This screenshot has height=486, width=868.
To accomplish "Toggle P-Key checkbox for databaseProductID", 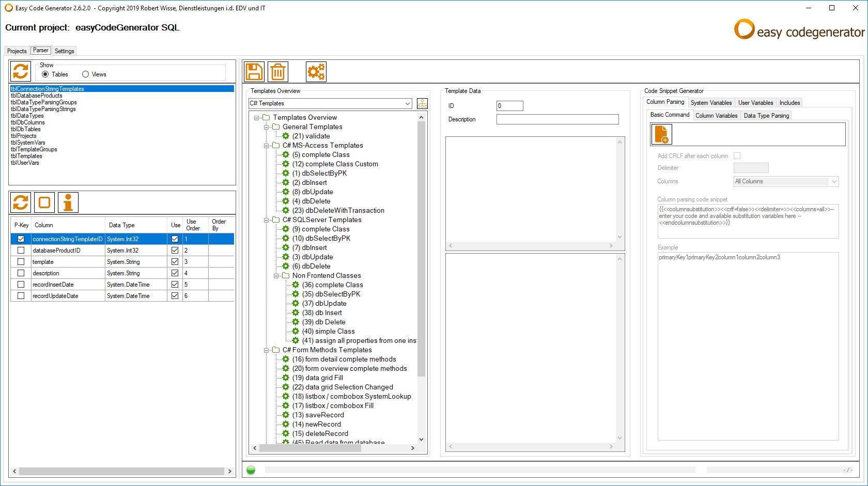I will tap(21, 250).
